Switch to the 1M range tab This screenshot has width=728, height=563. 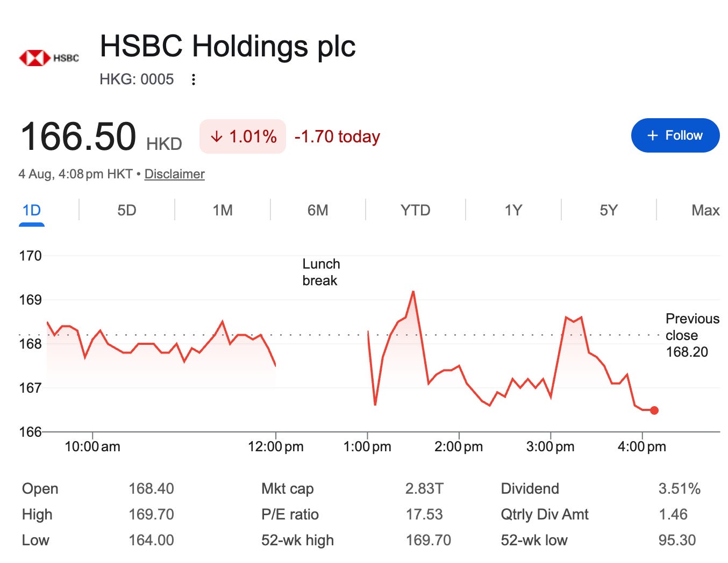[223, 210]
